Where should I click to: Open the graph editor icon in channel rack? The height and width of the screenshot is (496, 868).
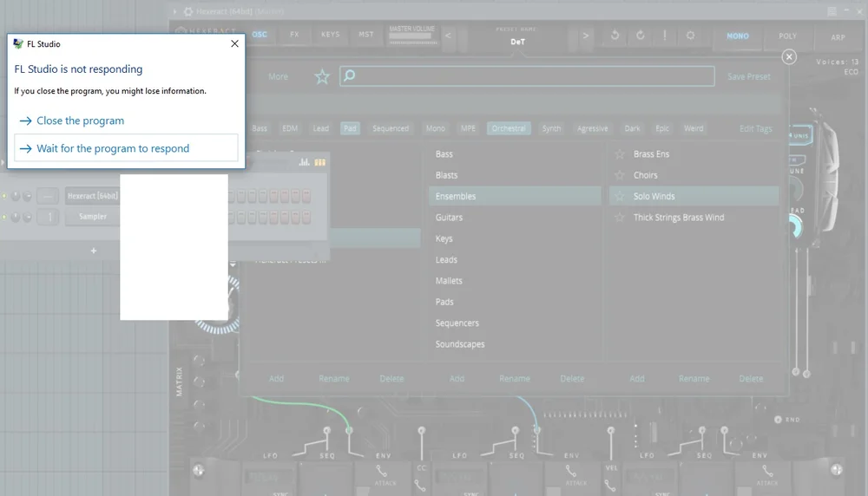pyautogui.click(x=304, y=162)
